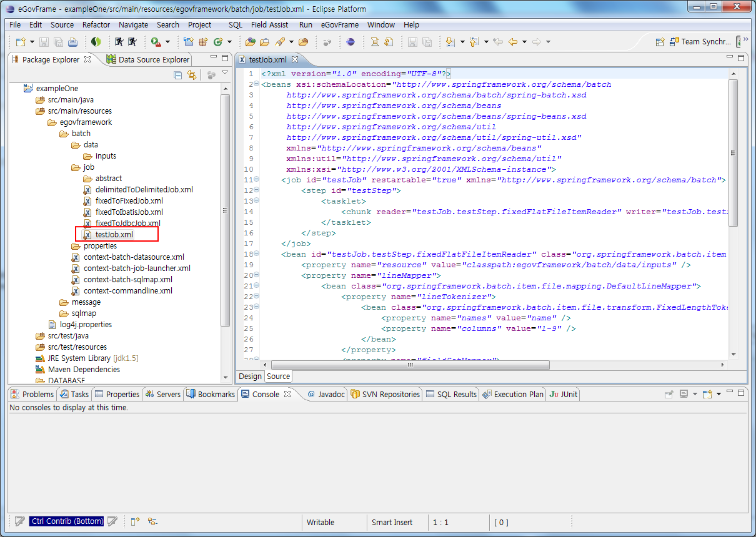Viewport: 756px width, 537px height.
Task: Open the Refactor menu
Action: (x=96, y=25)
